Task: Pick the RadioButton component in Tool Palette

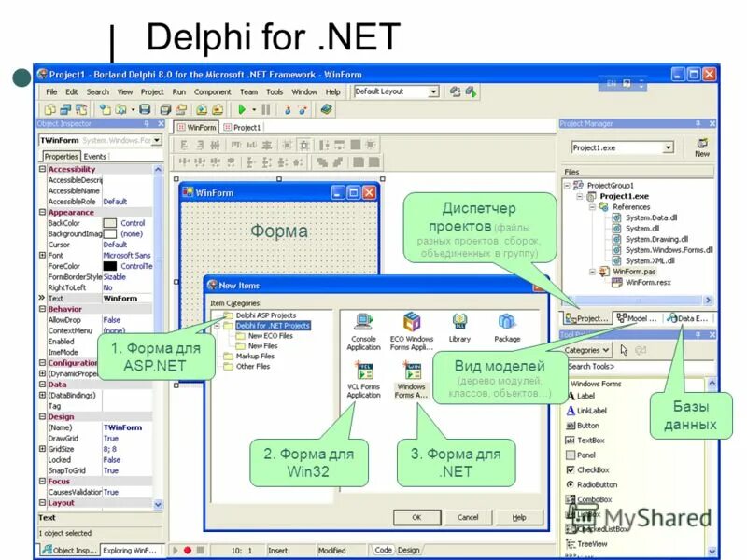Action: [x=591, y=484]
